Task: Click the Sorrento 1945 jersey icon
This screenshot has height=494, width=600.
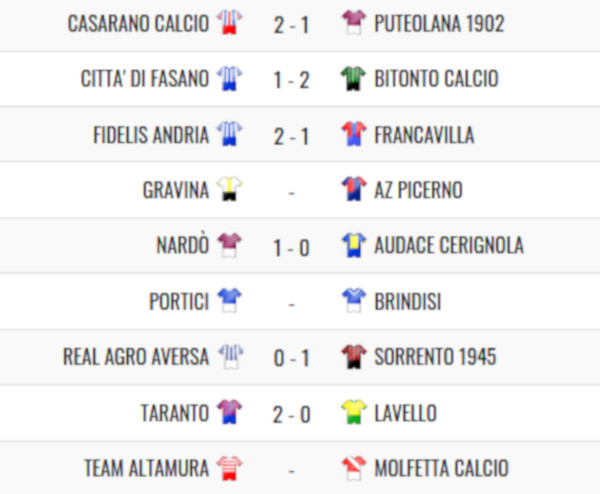Action: (353, 357)
